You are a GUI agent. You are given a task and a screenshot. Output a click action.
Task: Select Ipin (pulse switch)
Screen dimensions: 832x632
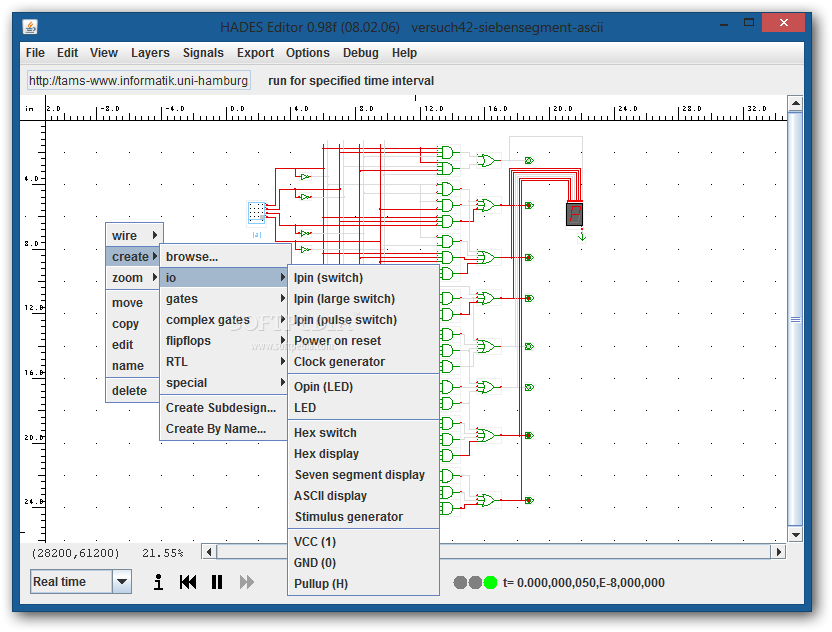(x=363, y=319)
